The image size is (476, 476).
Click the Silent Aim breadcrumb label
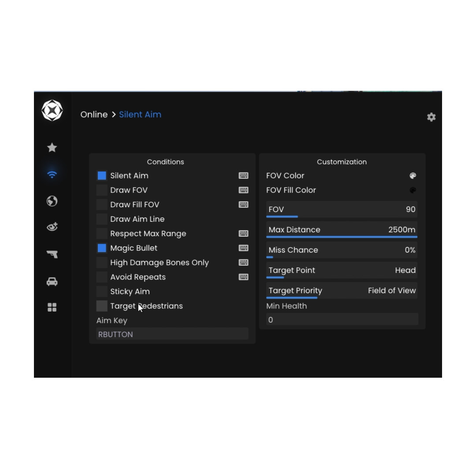coord(140,115)
